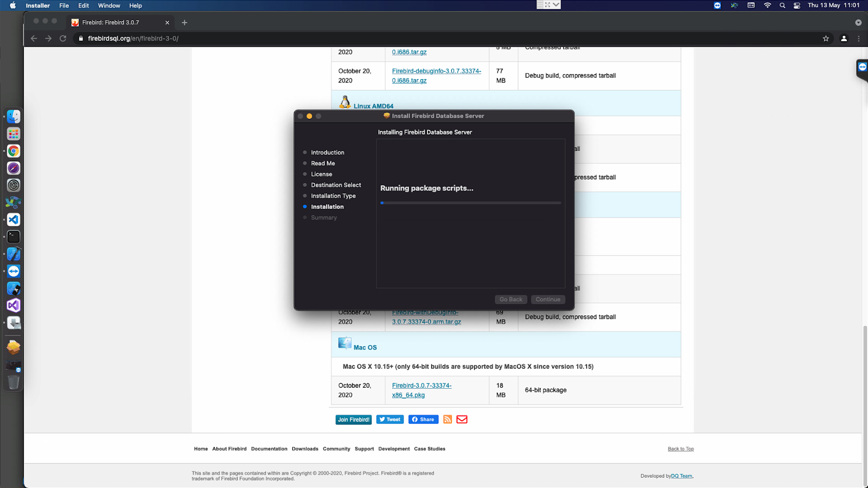
Task: Open purple Visual Studio icon in dock
Action: pyautogui.click(x=14, y=306)
